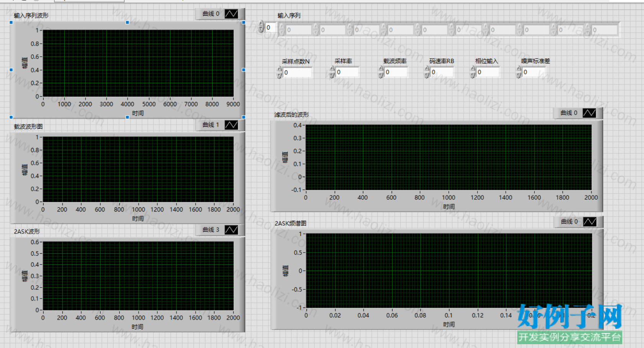
Task: Select the 曲线 0 legend label of 2ASK频谱图
Action: (x=569, y=222)
